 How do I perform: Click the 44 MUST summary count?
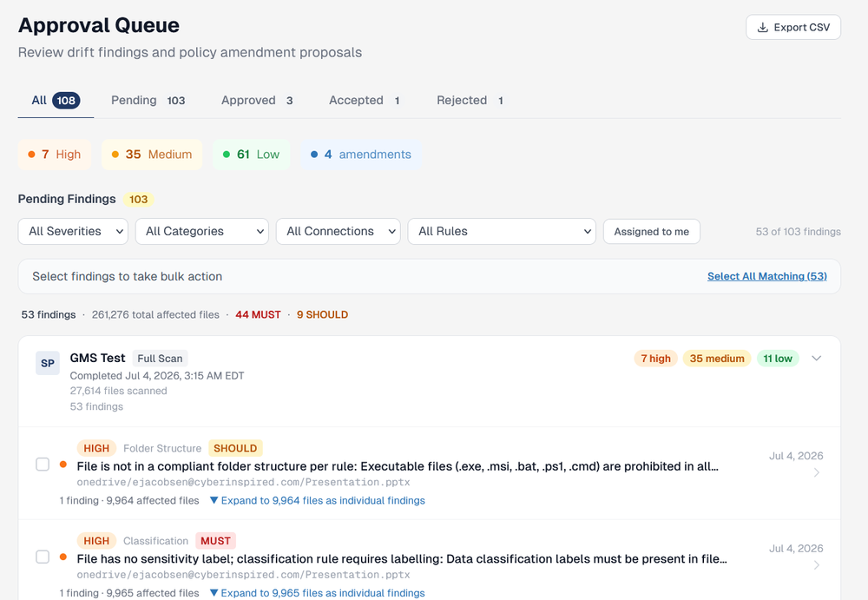pyautogui.click(x=258, y=314)
